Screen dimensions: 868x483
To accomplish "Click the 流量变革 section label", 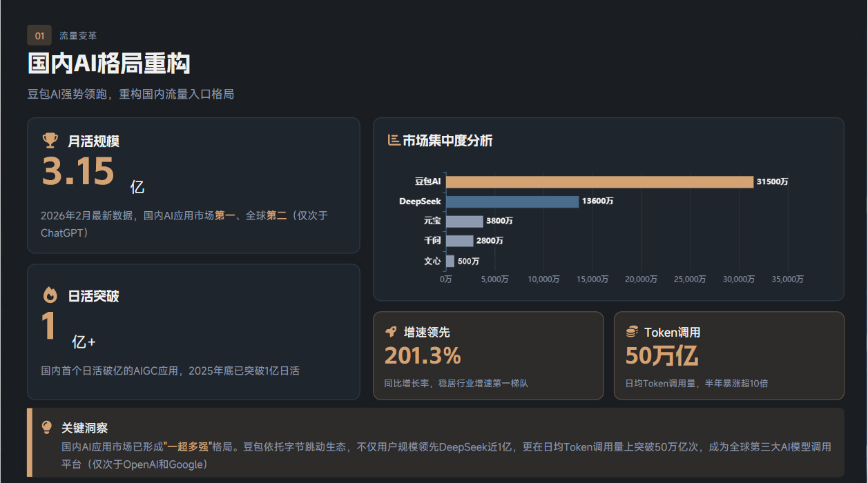I will (x=78, y=35).
